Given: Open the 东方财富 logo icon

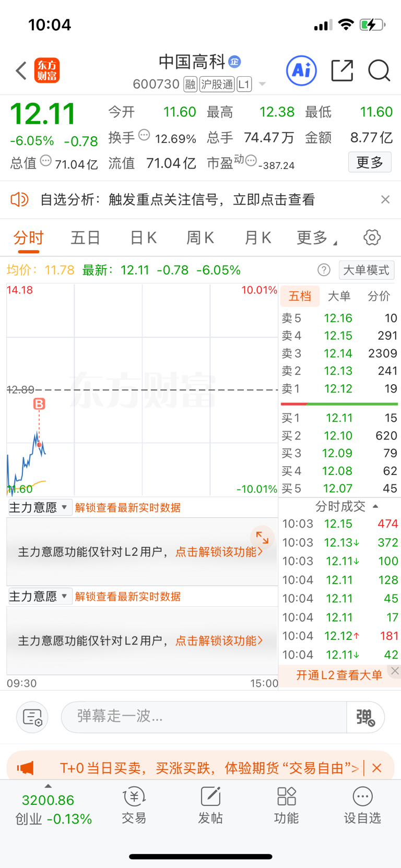Looking at the screenshot, I should (47, 70).
